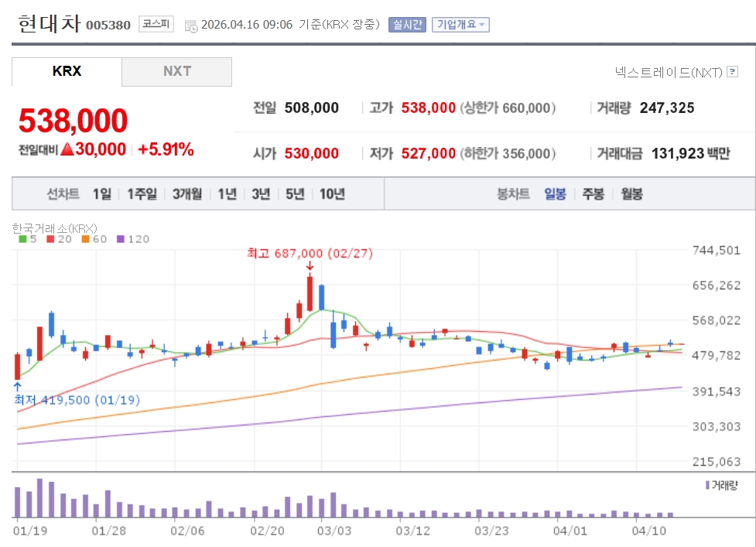Show the 10년 line chart
756x547 pixels.
pos(332,193)
